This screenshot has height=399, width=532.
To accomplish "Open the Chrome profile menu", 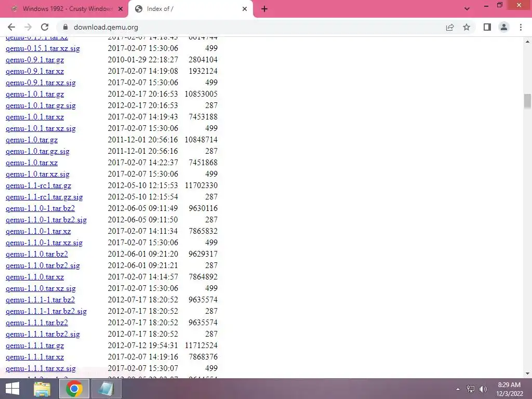I will pyautogui.click(x=504, y=27).
